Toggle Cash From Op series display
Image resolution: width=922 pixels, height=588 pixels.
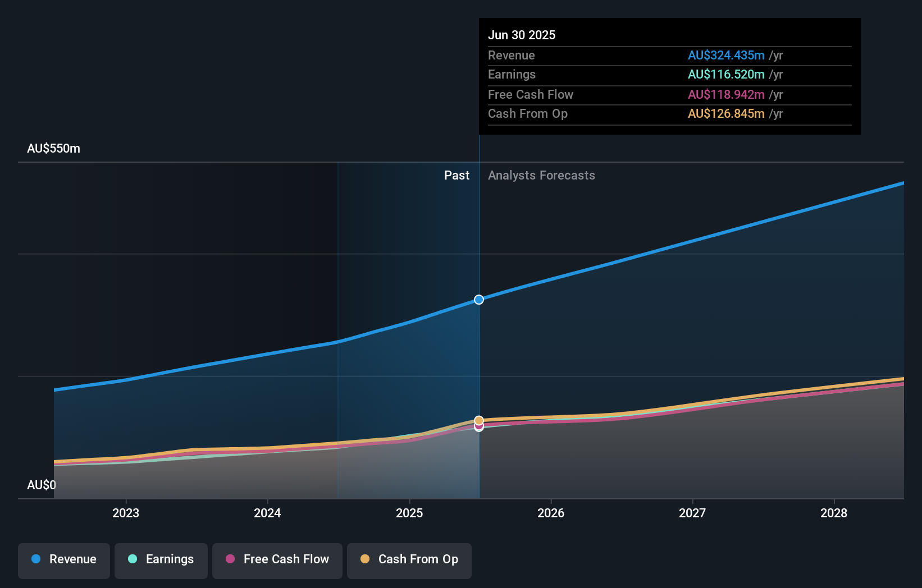(x=409, y=561)
